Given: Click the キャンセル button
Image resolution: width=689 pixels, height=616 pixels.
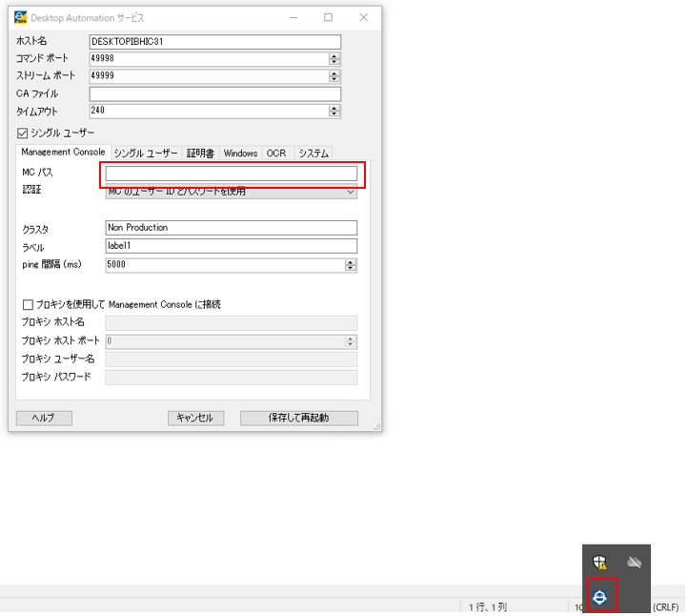Looking at the screenshot, I should click(x=195, y=418).
